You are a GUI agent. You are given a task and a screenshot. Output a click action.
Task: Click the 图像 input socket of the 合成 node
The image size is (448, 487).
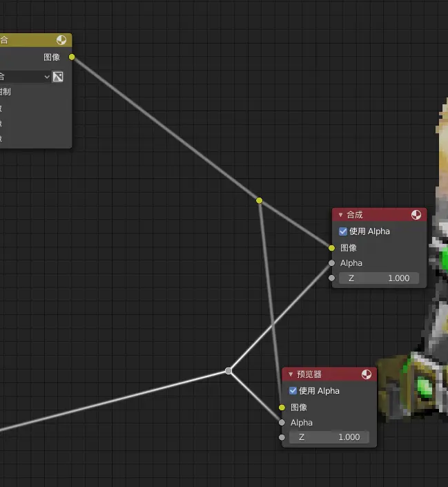click(331, 248)
